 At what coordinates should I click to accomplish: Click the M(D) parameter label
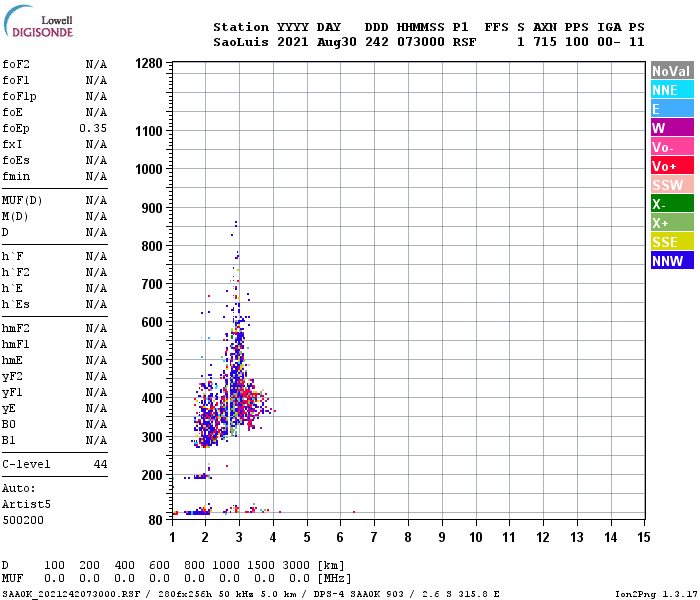point(15,217)
